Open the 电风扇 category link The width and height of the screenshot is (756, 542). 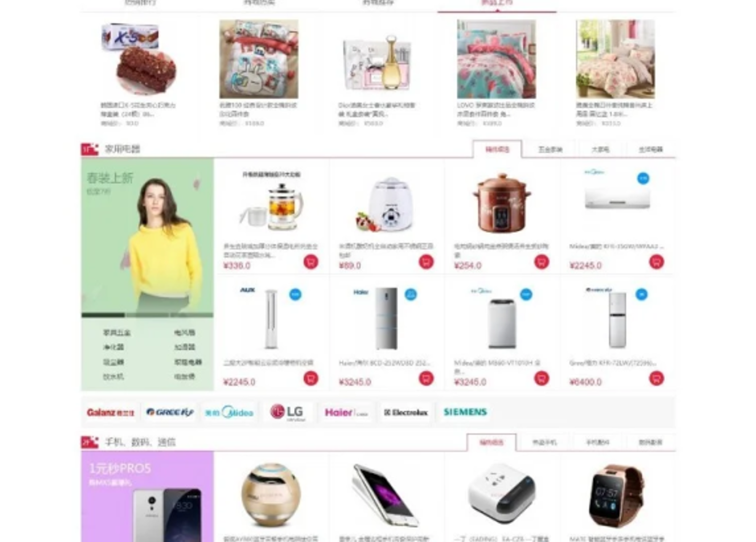click(x=185, y=332)
